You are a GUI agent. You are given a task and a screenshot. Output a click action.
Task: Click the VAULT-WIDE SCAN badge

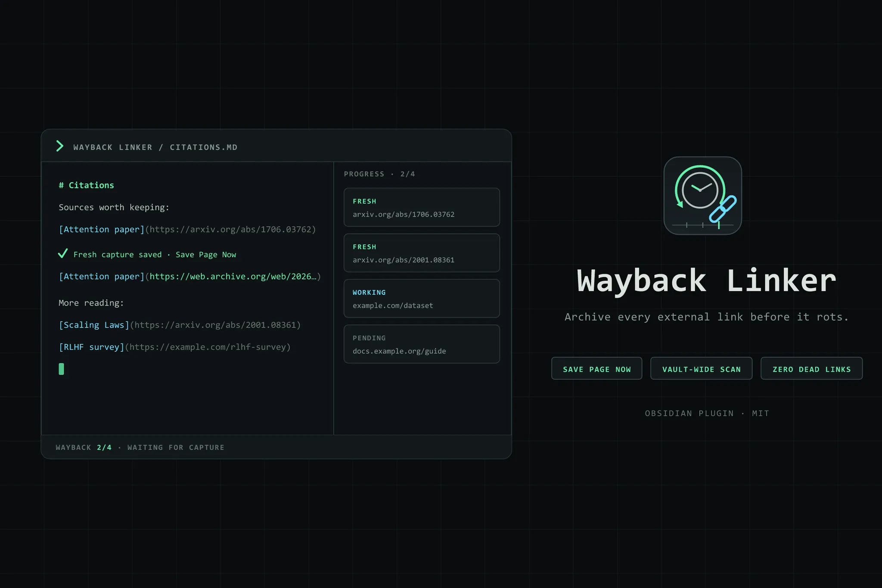coord(701,369)
